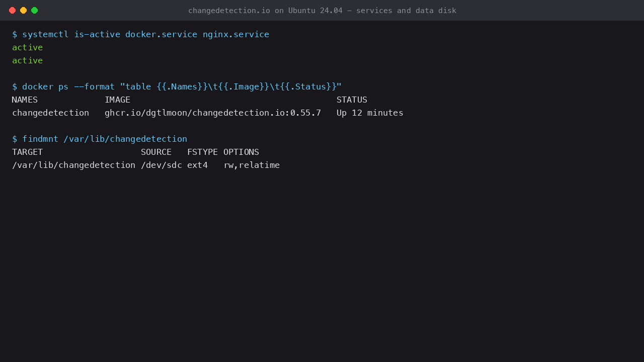Click the green maximize window button
Screen dimensions: 644x362
point(34,10)
